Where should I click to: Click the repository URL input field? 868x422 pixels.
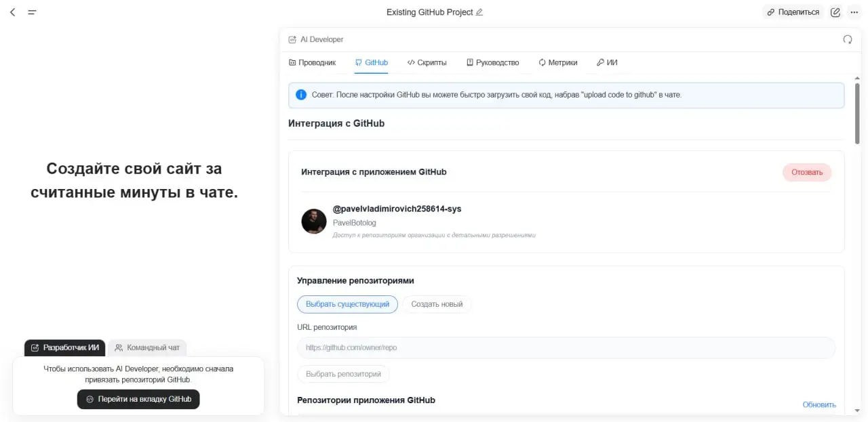[x=566, y=347]
